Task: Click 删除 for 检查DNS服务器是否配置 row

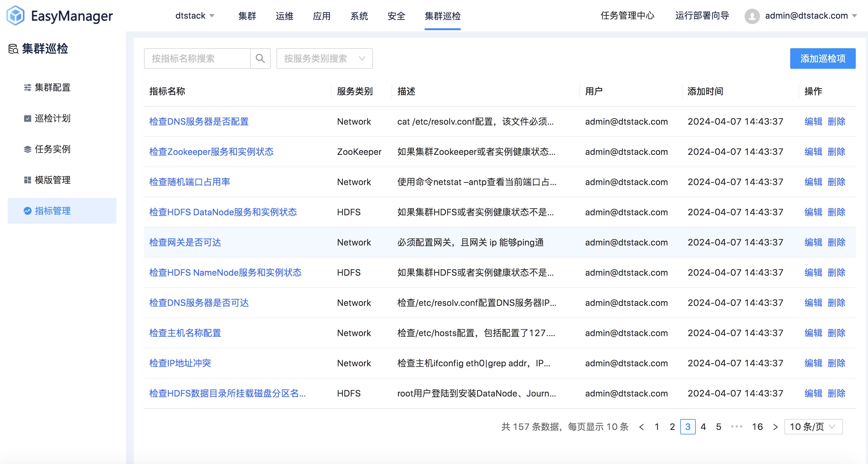Action: tap(836, 121)
